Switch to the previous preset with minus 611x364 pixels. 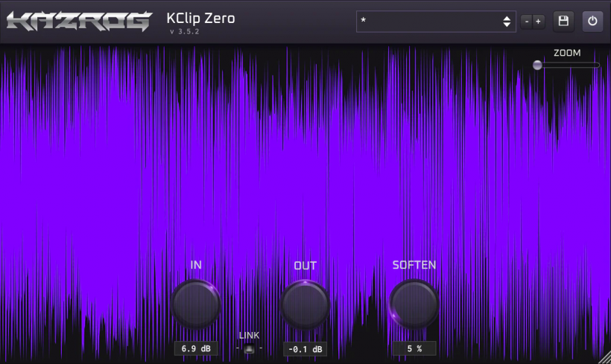click(x=527, y=22)
